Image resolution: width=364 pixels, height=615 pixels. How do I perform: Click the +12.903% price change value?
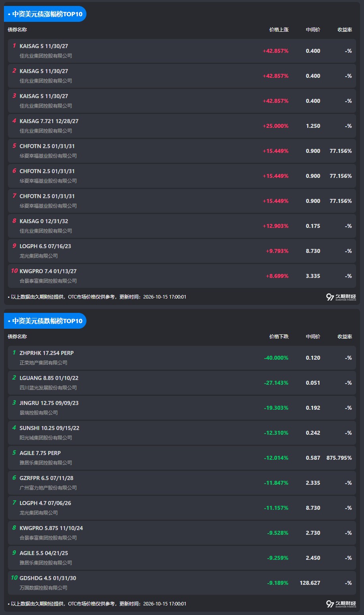tap(276, 226)
